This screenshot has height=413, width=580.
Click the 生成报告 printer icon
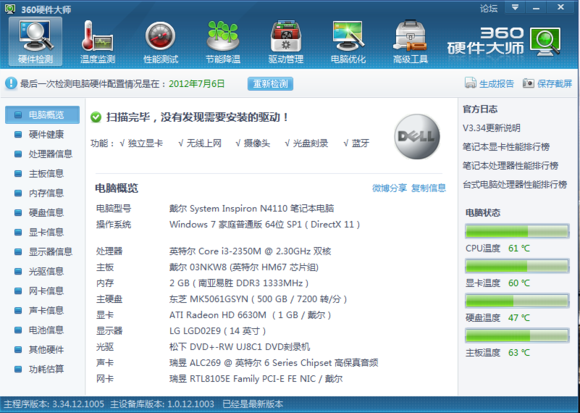pos(471,83)
